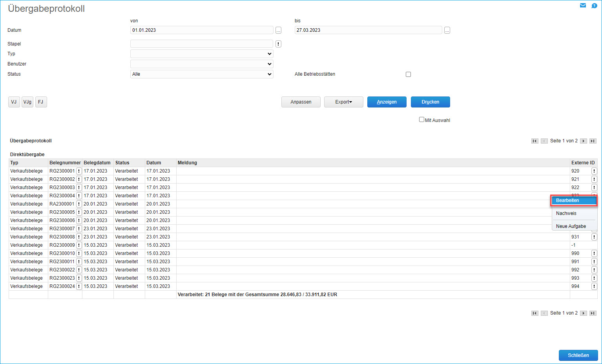Click the info icon beside Stapel field

[278, 44]
